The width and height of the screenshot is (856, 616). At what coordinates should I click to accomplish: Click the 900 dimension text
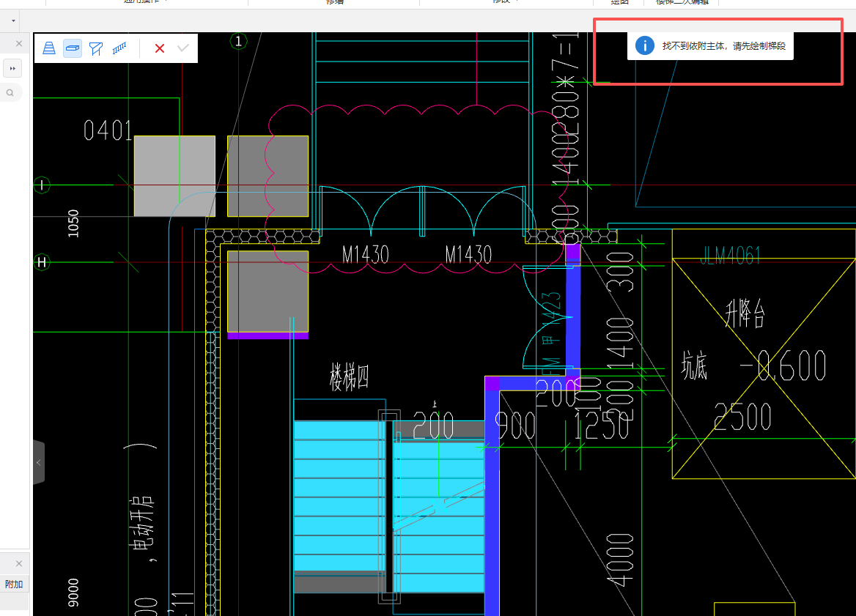click(514, 426)
